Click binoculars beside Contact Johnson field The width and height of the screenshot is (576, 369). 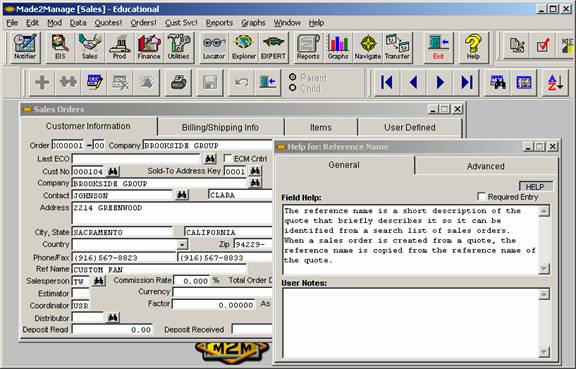point(182,195)
